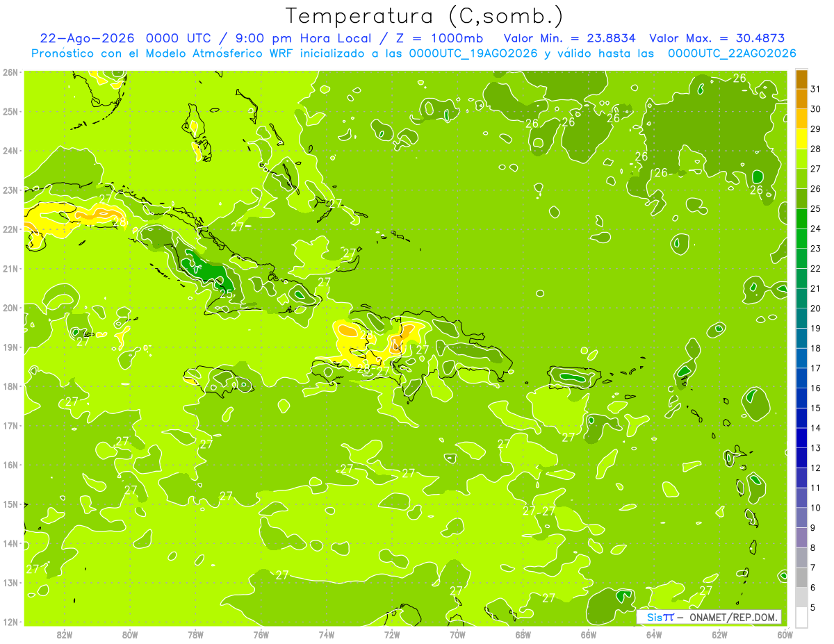Click the 14N latitude axis label

(10, 543)
